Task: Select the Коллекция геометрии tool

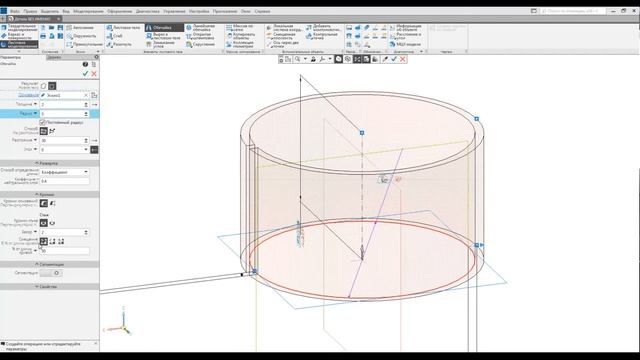Action: pyautogui.click(x=240, y=44)
